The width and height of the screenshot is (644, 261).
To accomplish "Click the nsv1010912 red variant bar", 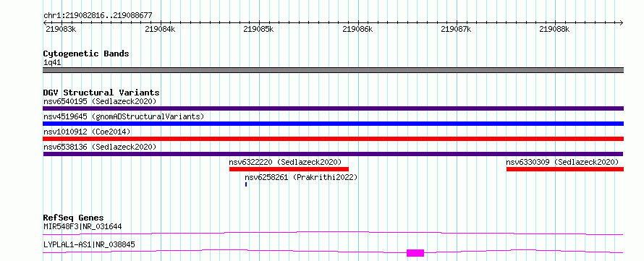I will pos(333,139).
